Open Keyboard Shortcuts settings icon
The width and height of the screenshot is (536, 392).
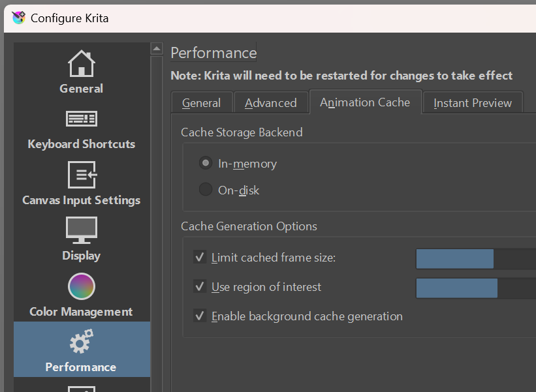pos(82,119)
